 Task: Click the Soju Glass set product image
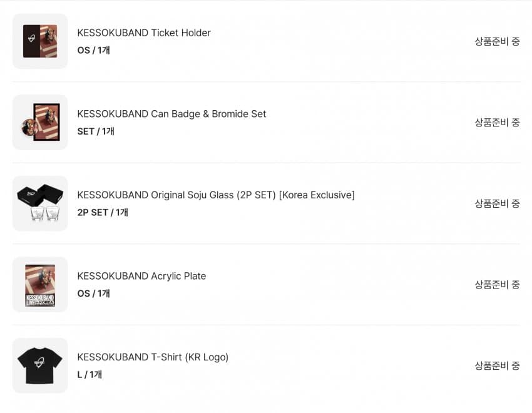[40, 203]
